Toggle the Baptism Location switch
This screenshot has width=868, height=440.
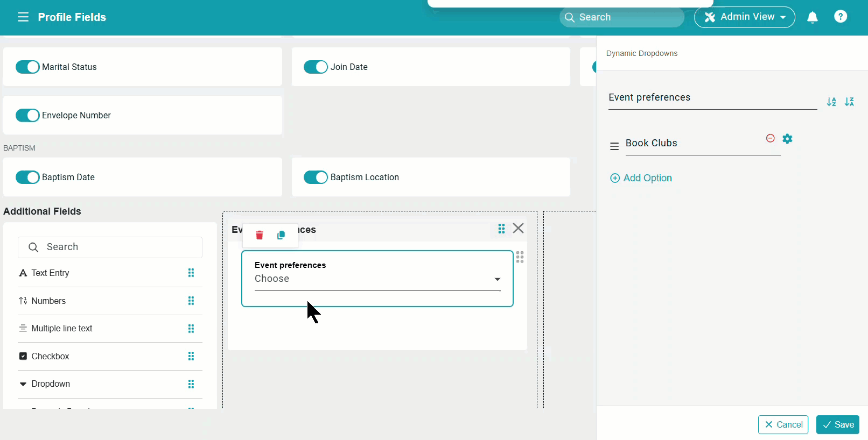(316, 177)
